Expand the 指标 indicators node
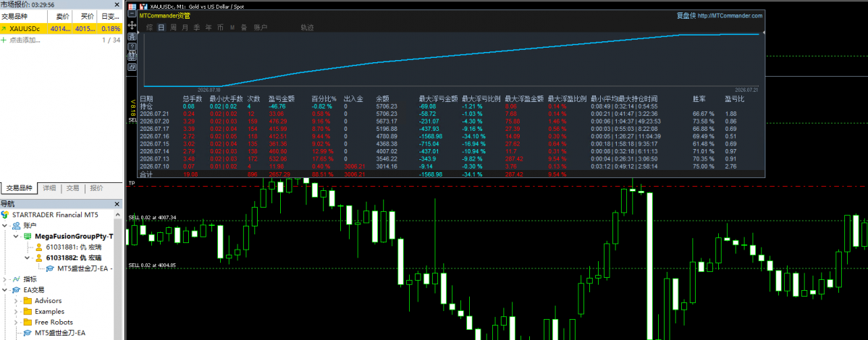The height and width of the screenshot is (340, 868). pos(5,279)
